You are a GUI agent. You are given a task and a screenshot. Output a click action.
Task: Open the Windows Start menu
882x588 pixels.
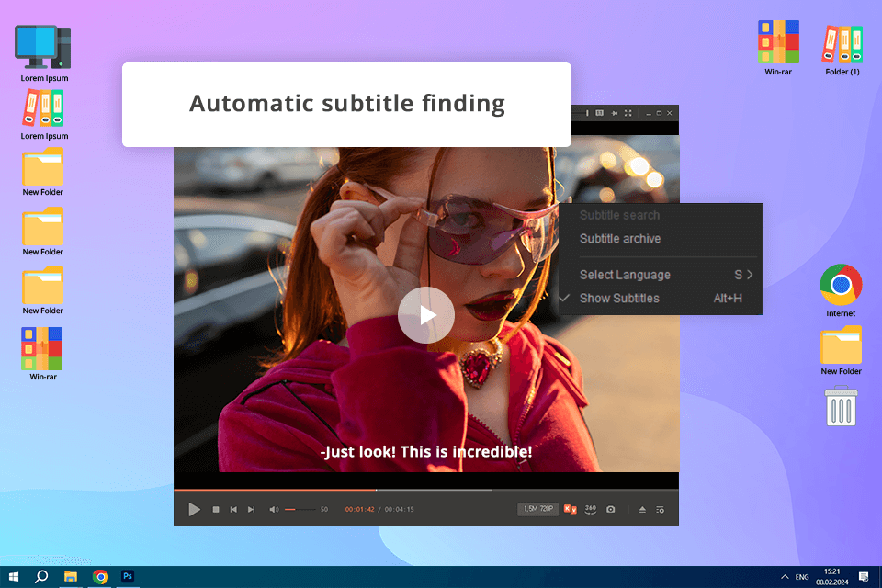click(x=14, y=577)
